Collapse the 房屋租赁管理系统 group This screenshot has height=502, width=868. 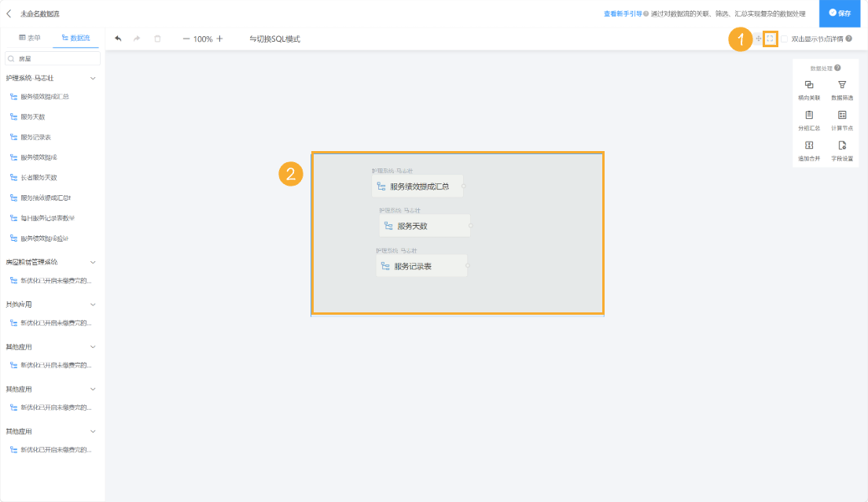[x=93, y=262]
